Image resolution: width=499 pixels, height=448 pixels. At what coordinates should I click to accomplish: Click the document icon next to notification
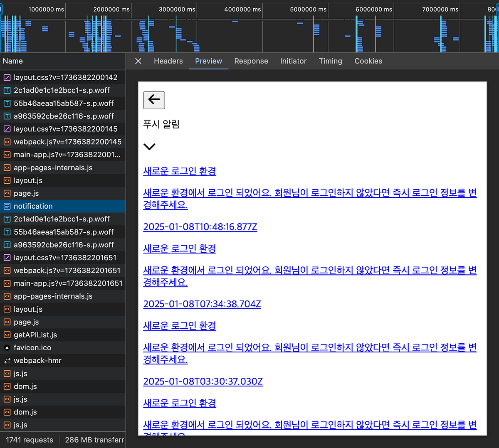[7, 206]
